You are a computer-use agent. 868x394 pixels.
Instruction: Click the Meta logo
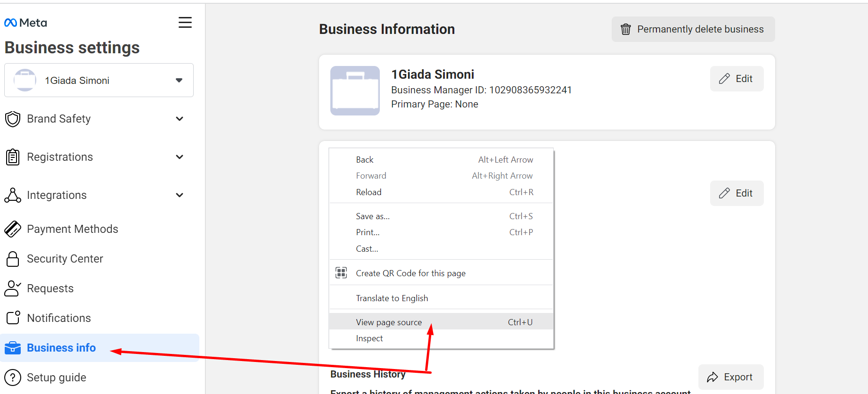(25, 23)
